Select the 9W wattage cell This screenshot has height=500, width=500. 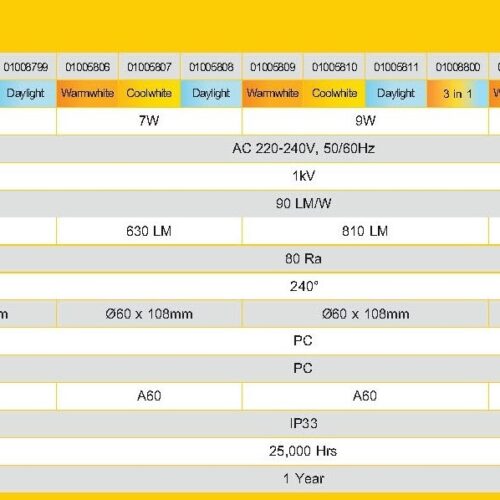pyautogui.click(x=365, y=121)
